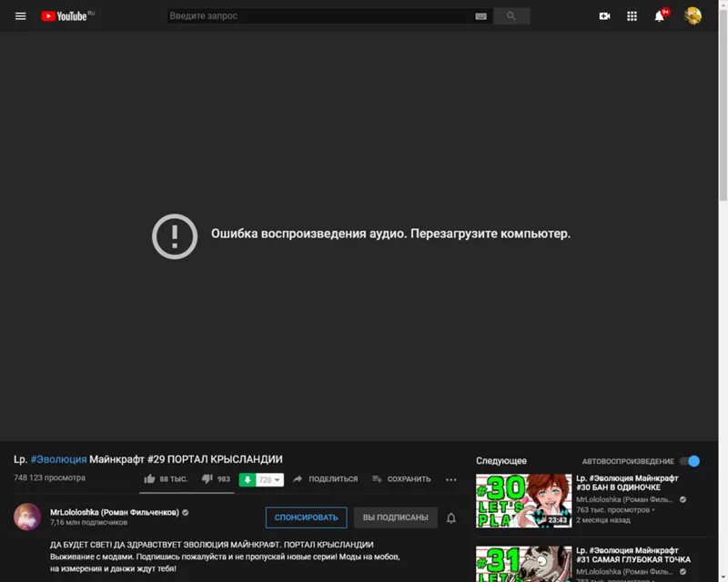
Task: Save video with Сохранить
Action: click(401, 479)
